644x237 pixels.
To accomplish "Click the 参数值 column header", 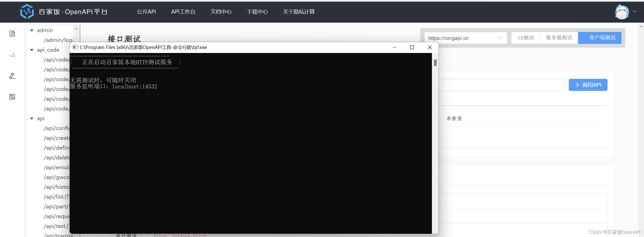I will pyautogui.click(x=454, y=118).
